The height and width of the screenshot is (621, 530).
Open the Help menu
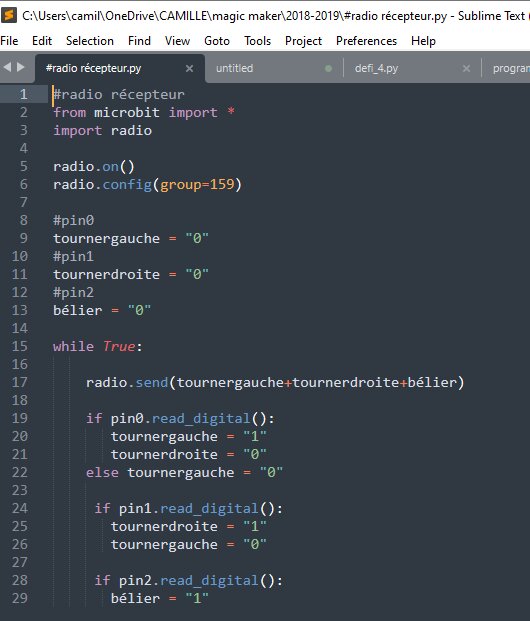click(x=423, y=41)
